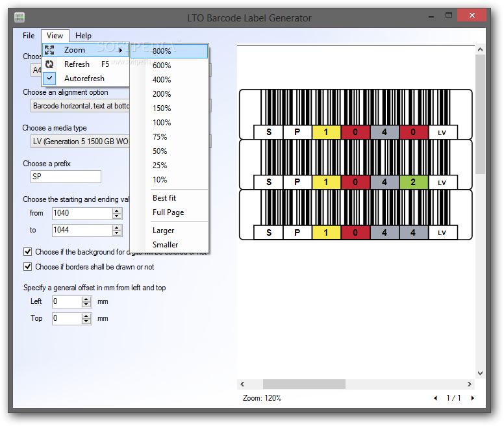The height and width of the screenshot is (426, 504).
Task: Decrease the Left offset spinner
Action: coord(86,305)
